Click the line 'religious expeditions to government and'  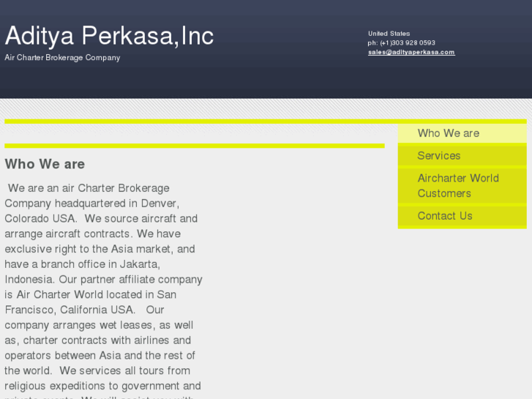102,386
